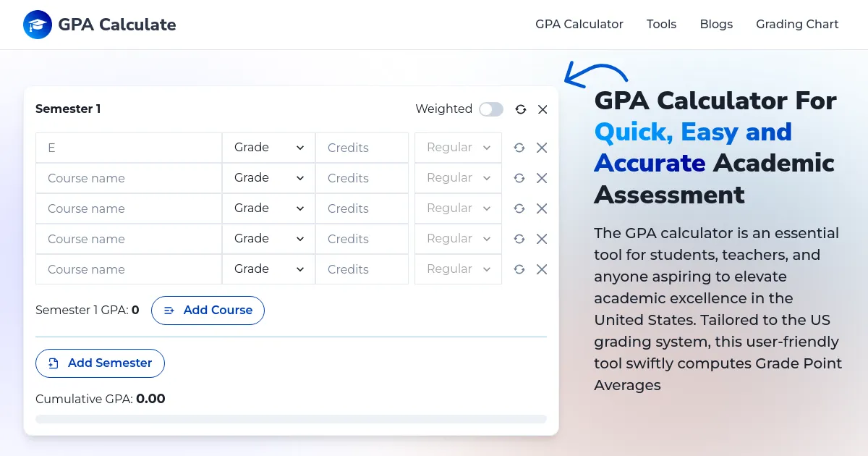Close the Semester 1 panel
This screenshot has height=456, width=868.
coord(542,109)
